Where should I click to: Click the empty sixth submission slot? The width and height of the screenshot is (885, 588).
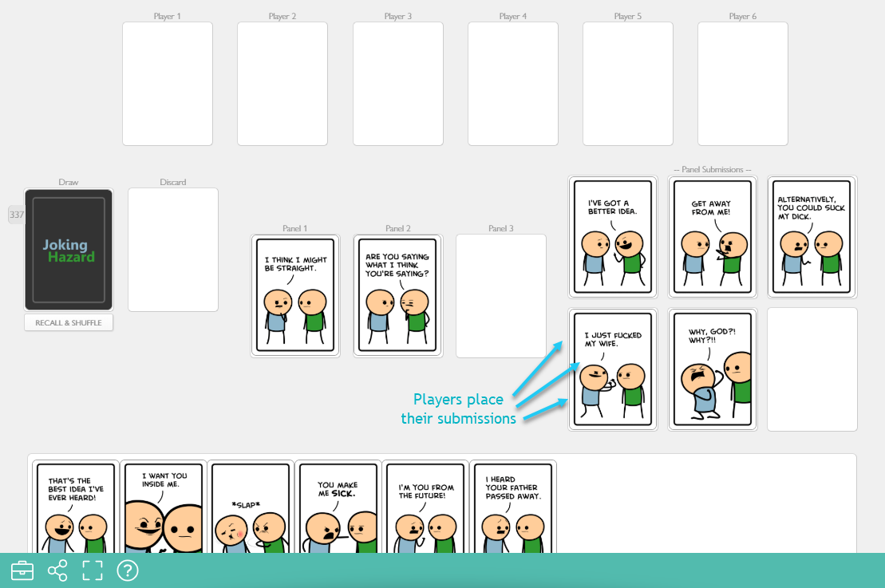click(x=812, y=369)
